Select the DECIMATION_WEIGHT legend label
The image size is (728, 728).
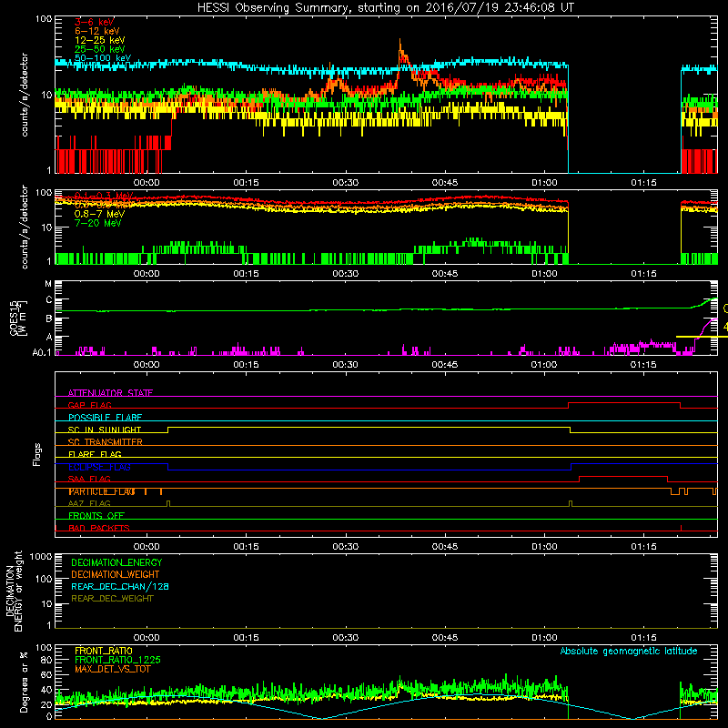tap(116, 574)
